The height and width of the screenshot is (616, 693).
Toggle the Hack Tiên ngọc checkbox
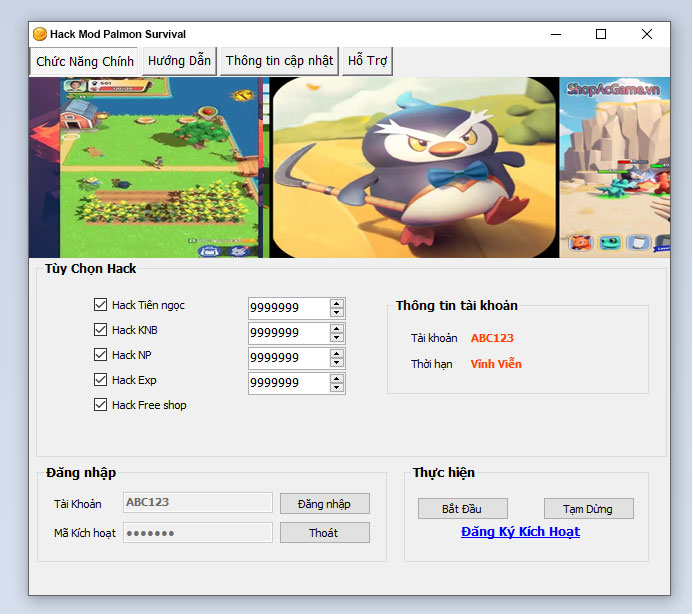click(100, 304)
